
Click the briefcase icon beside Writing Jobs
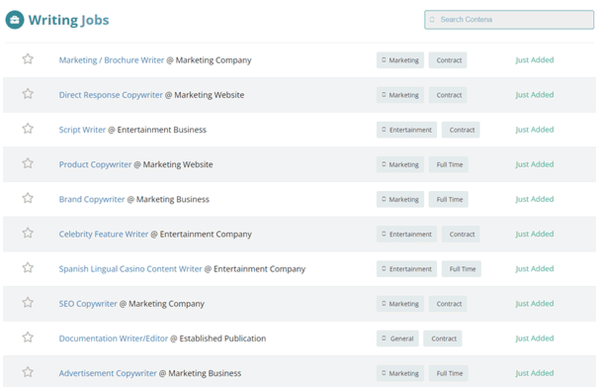tap(15, 20)
